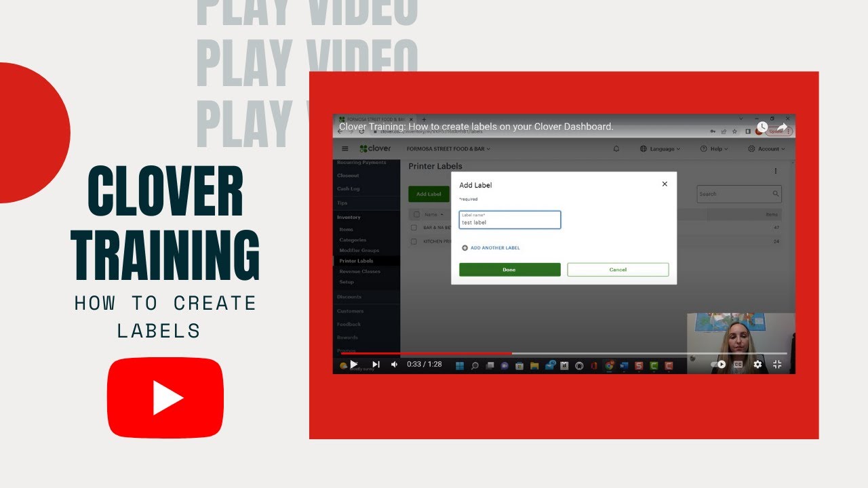Select Categories under Inventory

[353, 240]
